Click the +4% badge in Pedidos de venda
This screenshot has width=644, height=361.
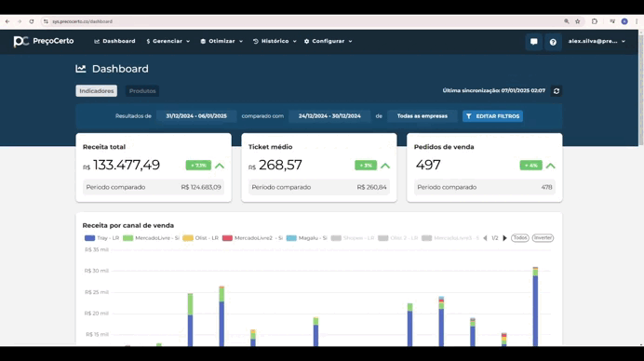[531, 166]
